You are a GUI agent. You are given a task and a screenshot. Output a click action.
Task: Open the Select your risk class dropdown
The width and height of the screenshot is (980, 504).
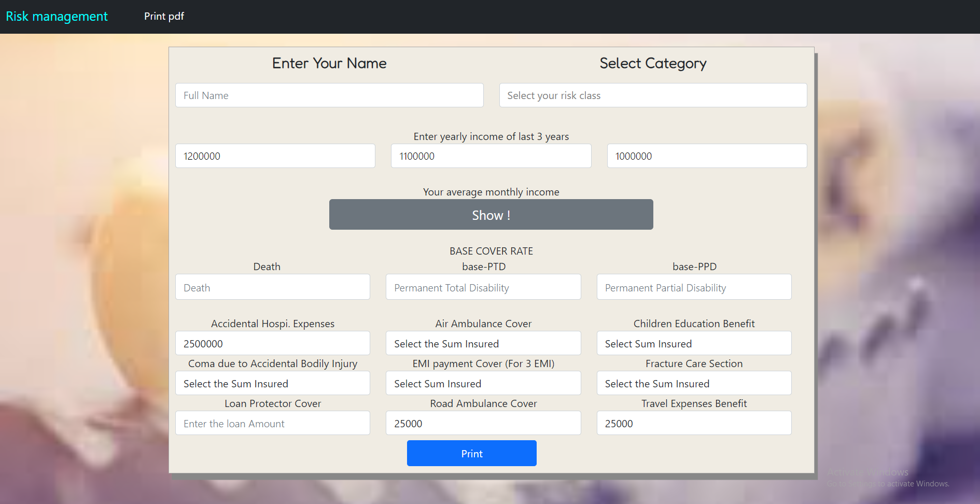pos(653,95)
